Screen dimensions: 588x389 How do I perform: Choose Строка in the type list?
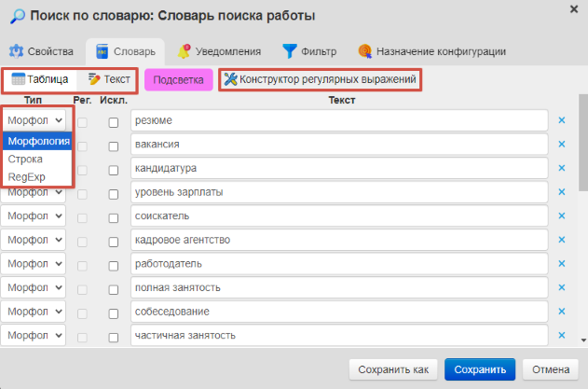pos(37,160)
